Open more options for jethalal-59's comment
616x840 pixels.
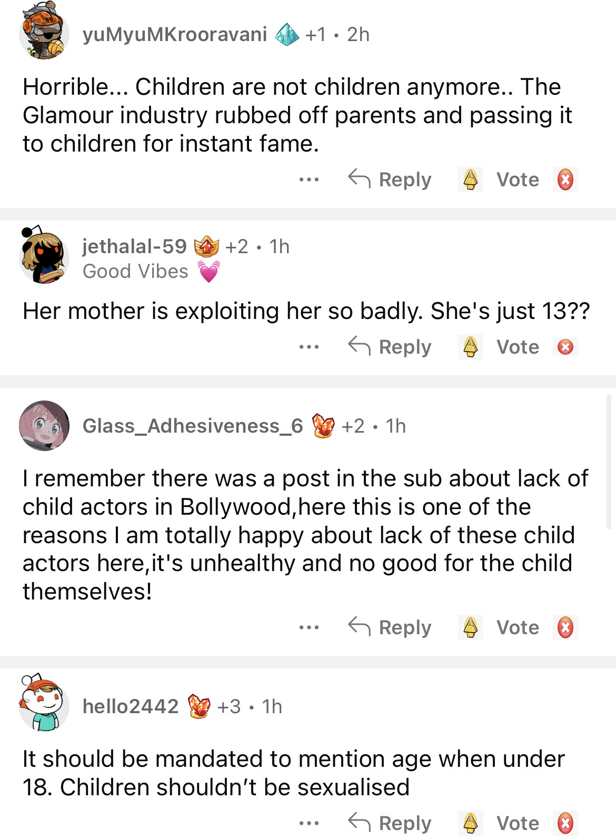(x=309, y=347)
